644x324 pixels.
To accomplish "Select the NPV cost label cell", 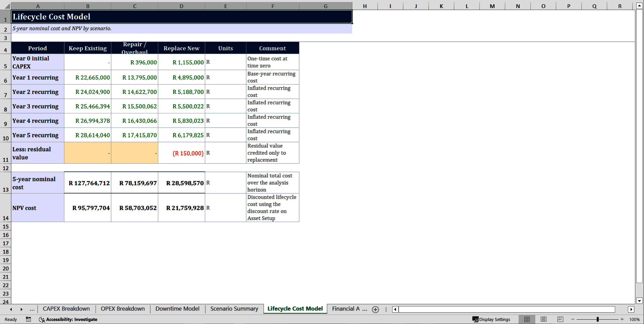I will pyautogui.click(x=38, y=208).
